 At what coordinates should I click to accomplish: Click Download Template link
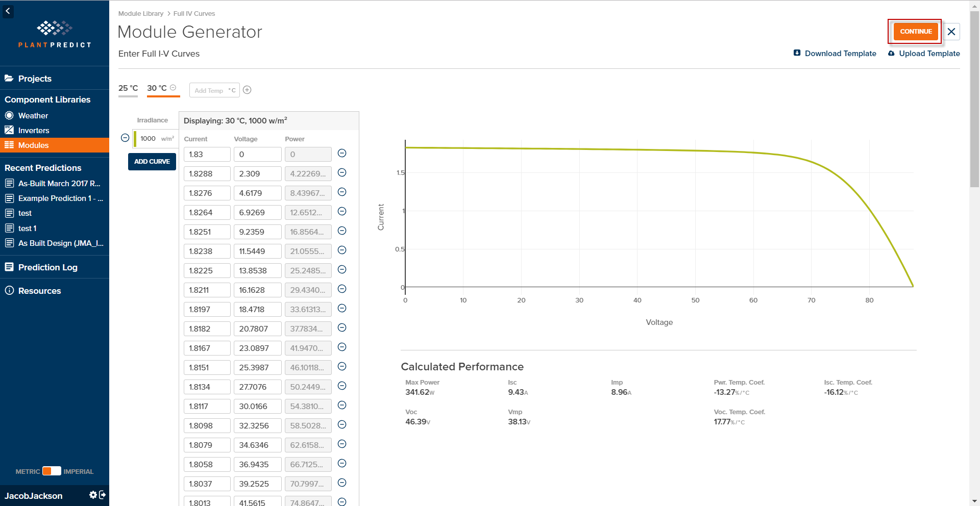835,54
